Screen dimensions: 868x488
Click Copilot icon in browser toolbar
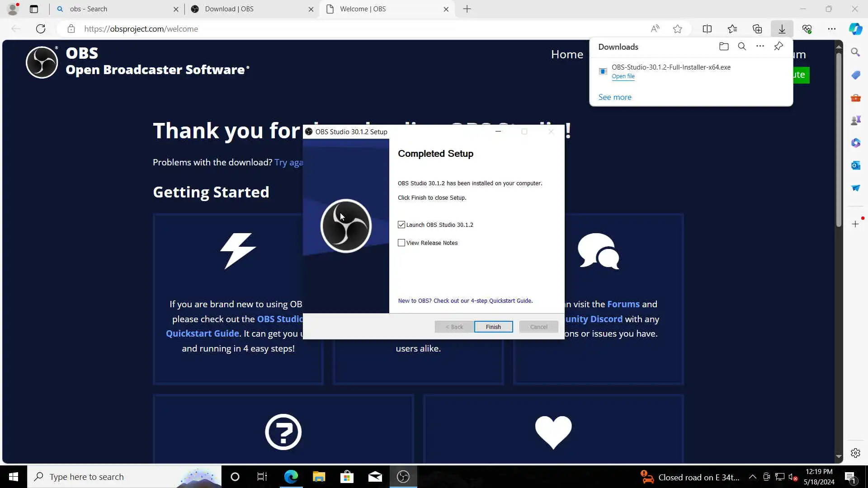point(855,29)
